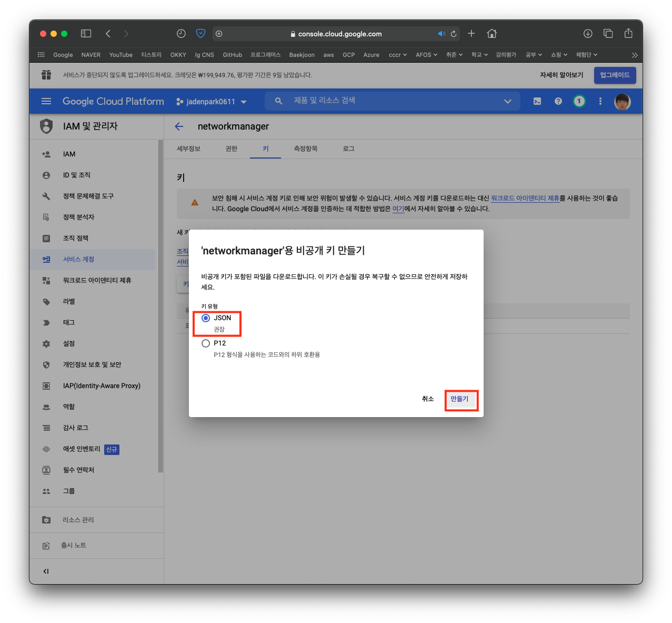The width and height of the screenshot is (672, 623).
Task: Go back using the arrow beside networkmanager
Action: (179, 126)
